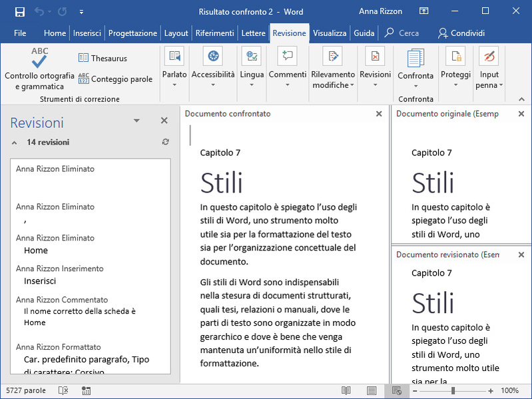This screenshot has width=532, height=399.
Task: Switch to the Progettazione tab
Action: [133, 33]
